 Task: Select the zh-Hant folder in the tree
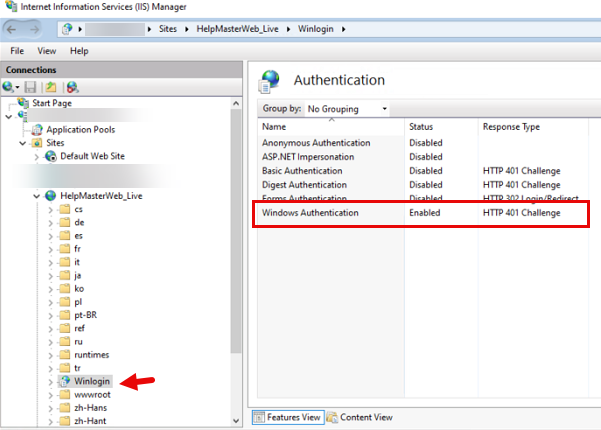pos(90,421)
